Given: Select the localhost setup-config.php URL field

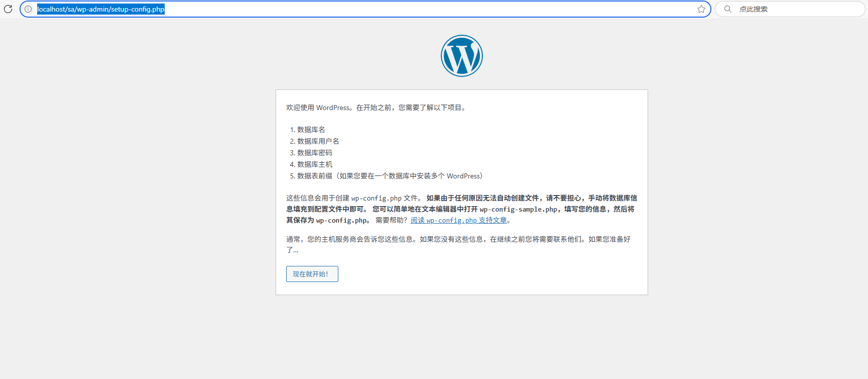Looking at the screenshot, I should [x=365, y=9].
